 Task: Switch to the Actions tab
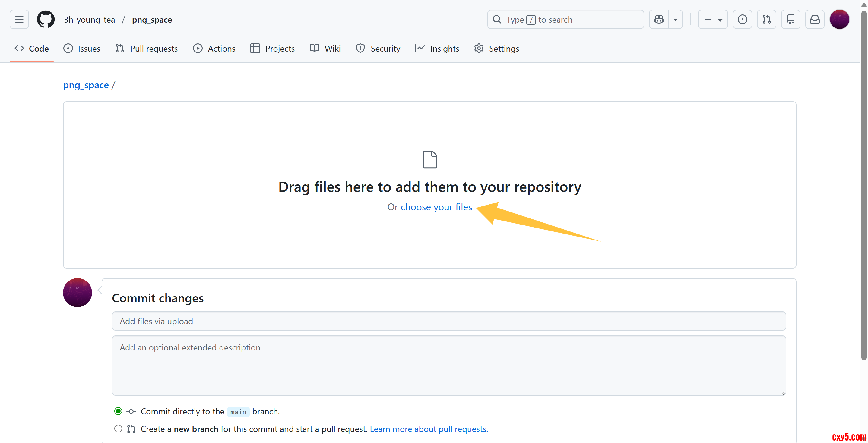[214, 49]
